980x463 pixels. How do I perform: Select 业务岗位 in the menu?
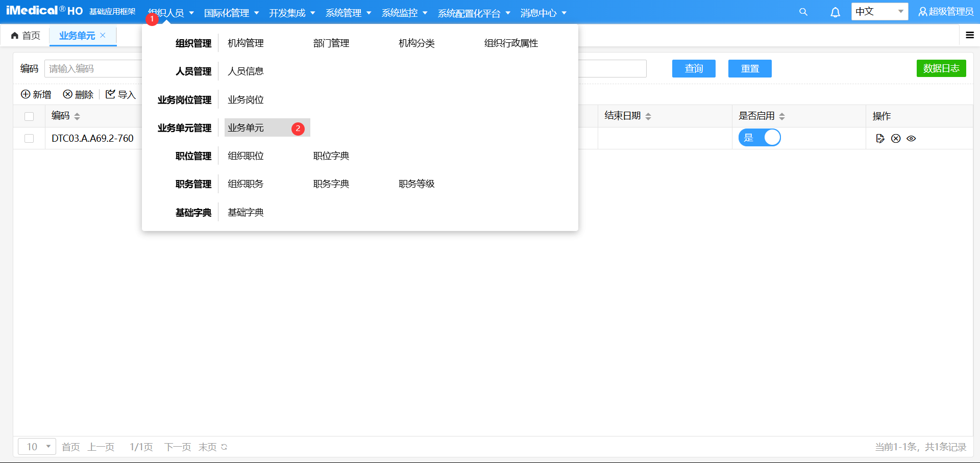(246, 100)
